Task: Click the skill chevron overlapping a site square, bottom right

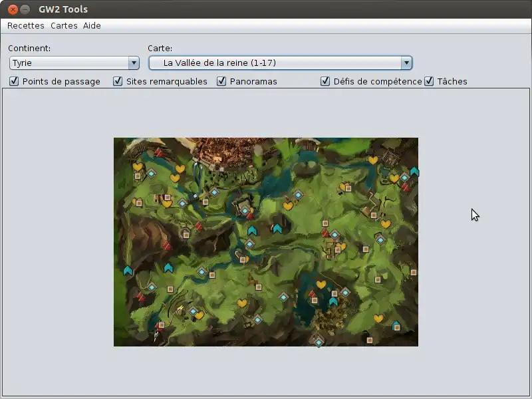Action: [396, 326]
